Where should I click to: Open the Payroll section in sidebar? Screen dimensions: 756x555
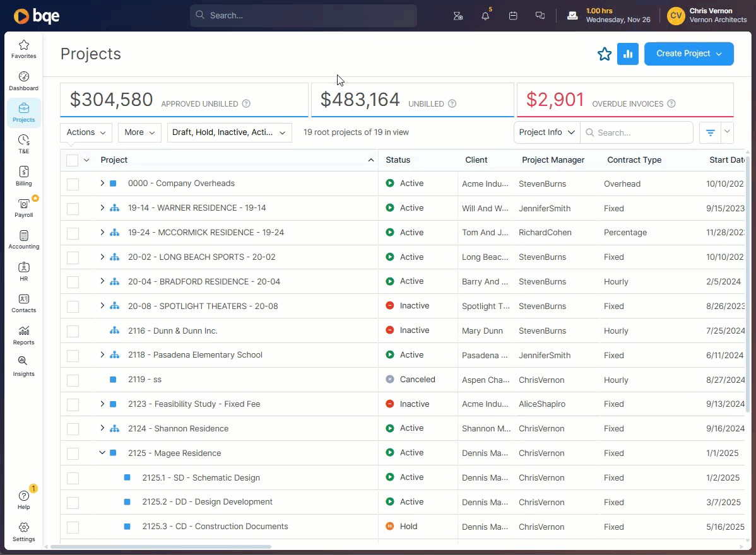23,207
